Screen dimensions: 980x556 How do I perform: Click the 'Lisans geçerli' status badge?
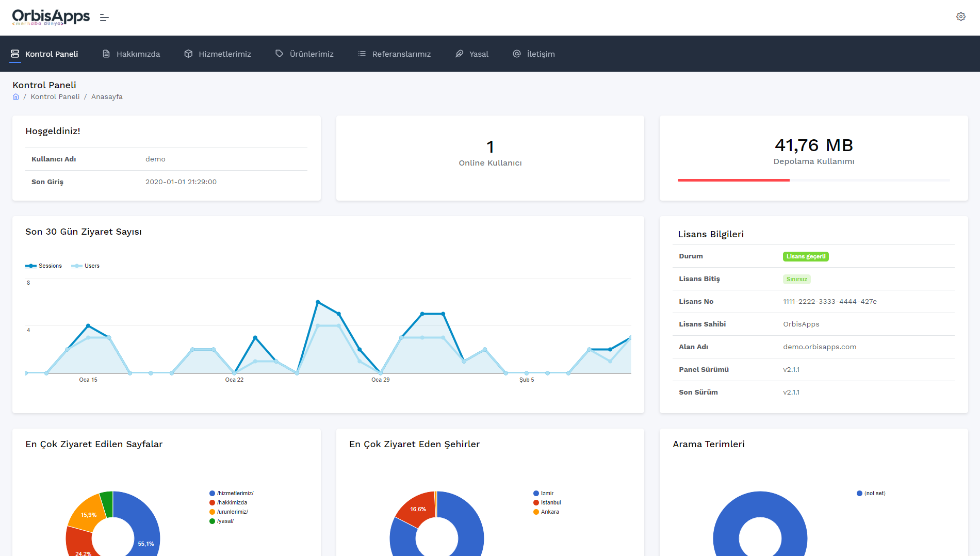click(806, 256)
